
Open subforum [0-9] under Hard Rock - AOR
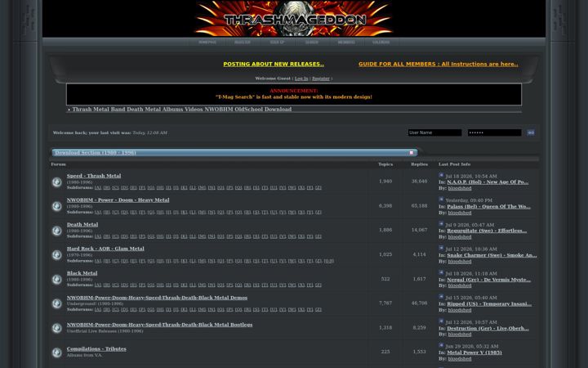tap(329, 261)
